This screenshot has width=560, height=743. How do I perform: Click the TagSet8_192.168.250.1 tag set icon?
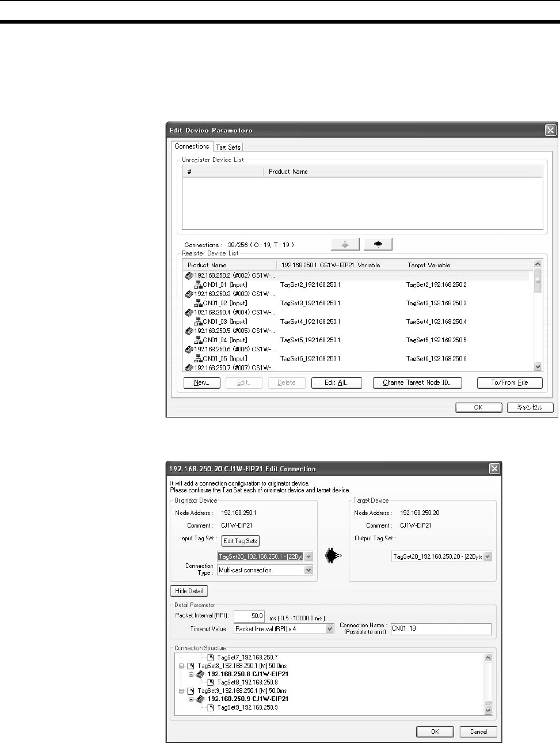[x=191, y=666]
